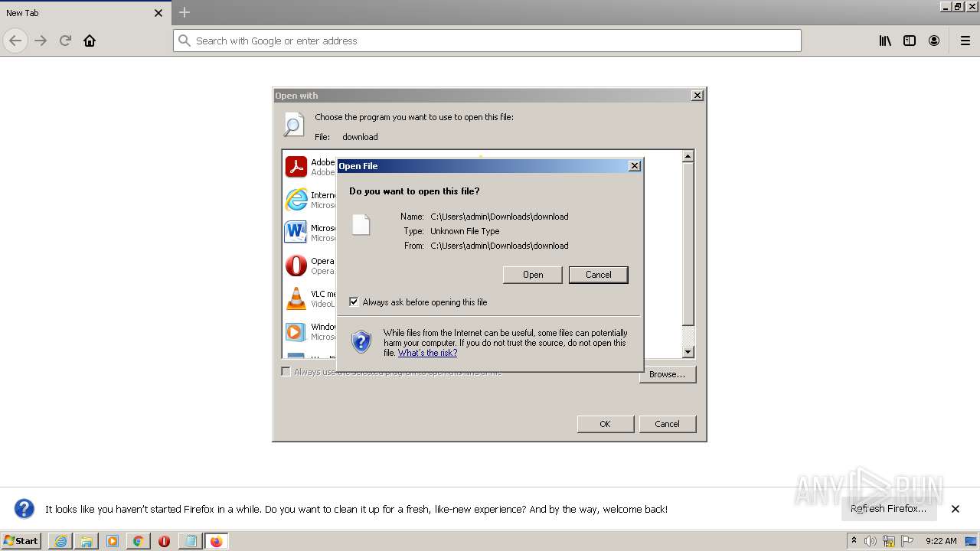Screen dimensions: 980x551
Task: Click Firefox icon in taskbar
Action: click(216, 541)
